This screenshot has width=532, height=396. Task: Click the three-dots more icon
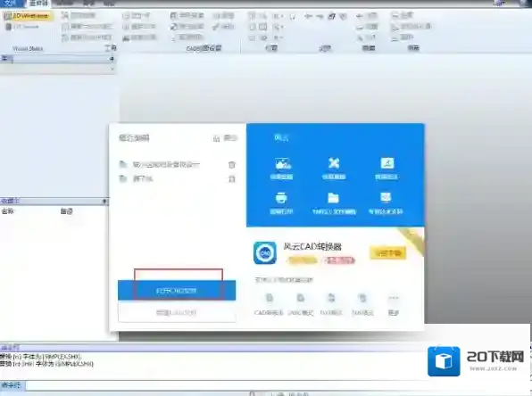pos(394,298)
